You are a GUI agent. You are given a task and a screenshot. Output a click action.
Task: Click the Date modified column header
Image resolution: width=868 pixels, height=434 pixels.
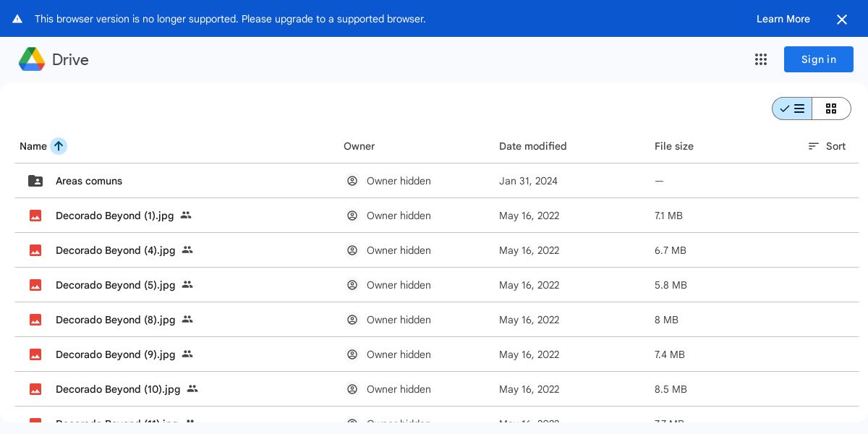click(x=532, y=146)
